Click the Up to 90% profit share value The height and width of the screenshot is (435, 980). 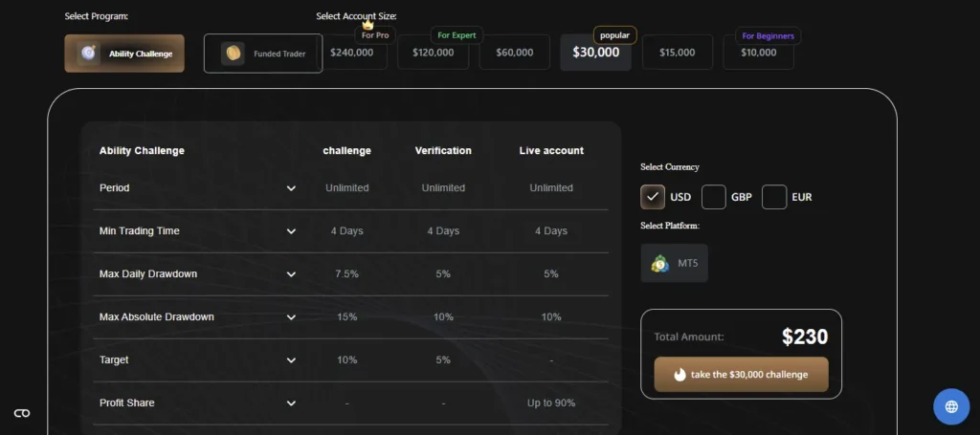[x=551, y=403]
